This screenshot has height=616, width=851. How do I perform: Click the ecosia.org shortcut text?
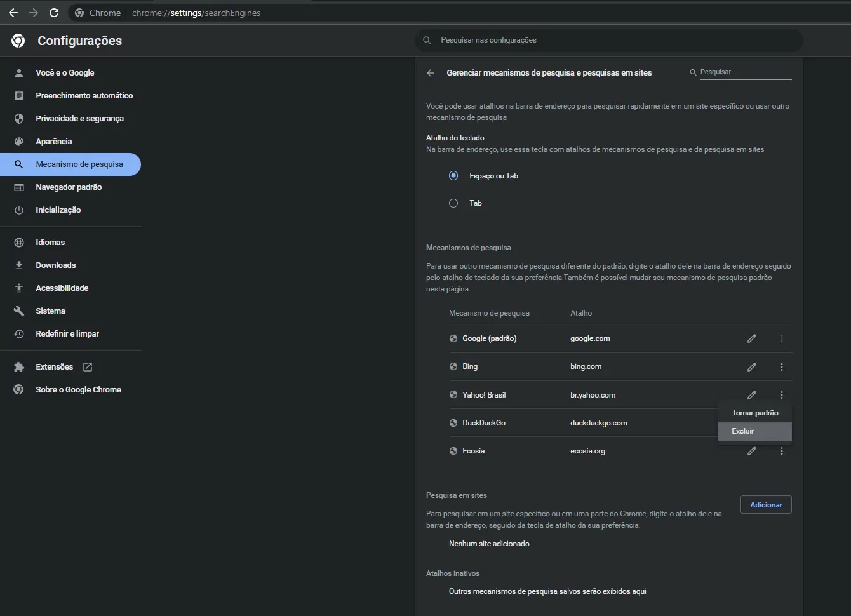(x=587, y=451)
